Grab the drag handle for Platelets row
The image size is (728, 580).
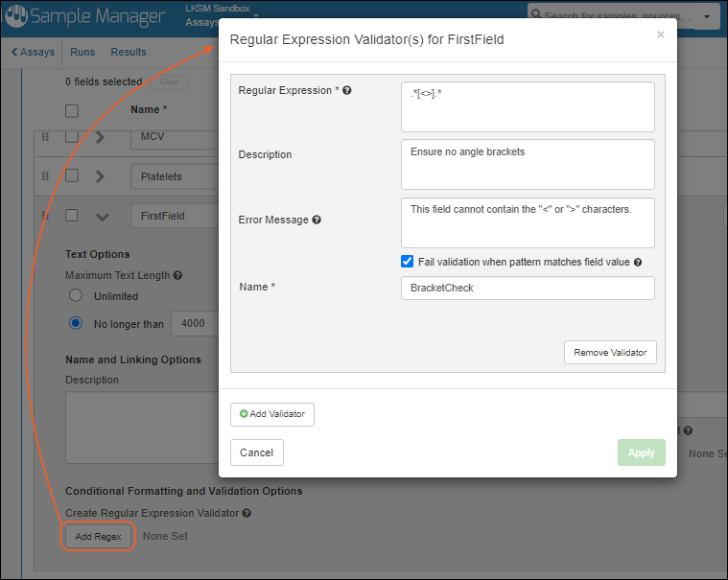pyautogui.click(x=45, y=176)
